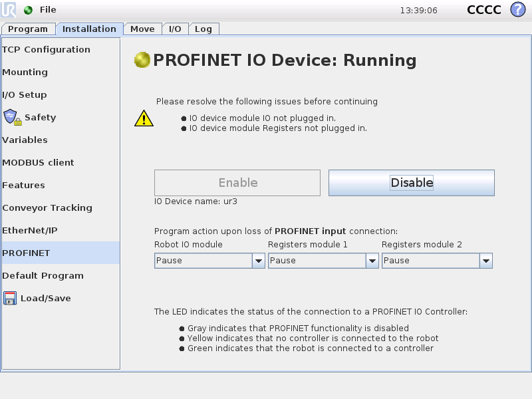Click the Safety shield lock icon
The width and height of the screenshot is (532, 399).
tap(13, 118)
